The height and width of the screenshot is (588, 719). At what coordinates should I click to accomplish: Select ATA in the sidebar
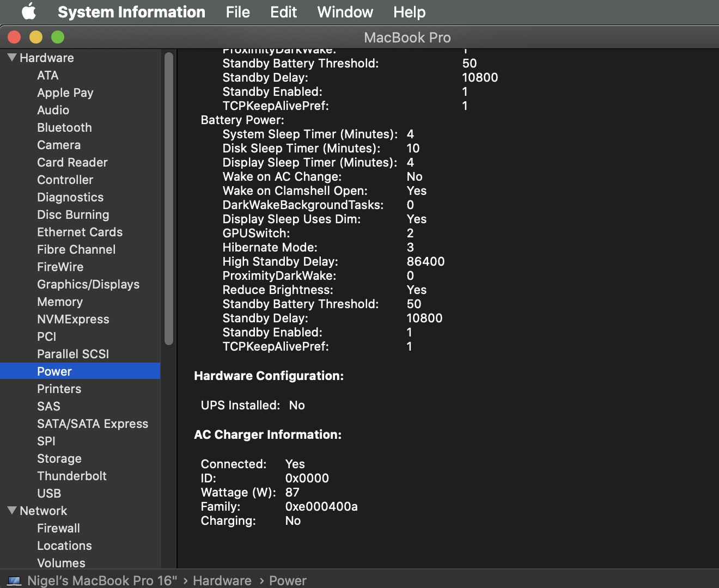click(48, 75)
